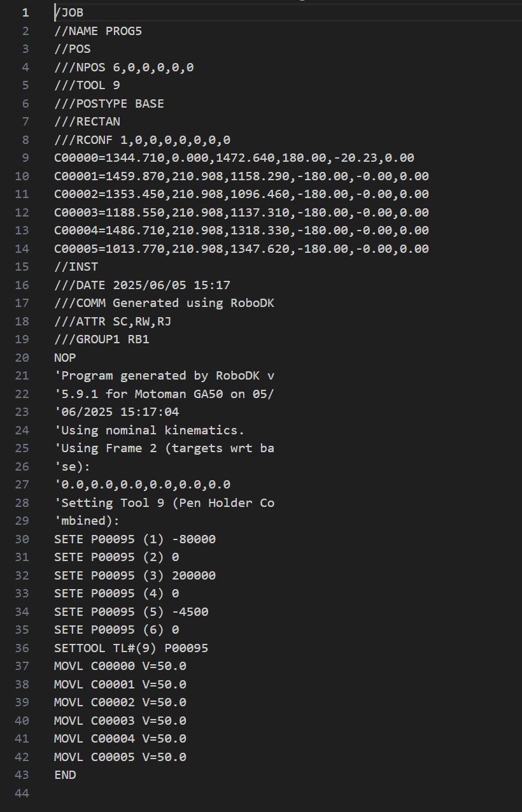Viewport: 522px width, 812px height.
Task: Click the ///DATE 2025/06/05 line
Action: (x=142, y=285)
